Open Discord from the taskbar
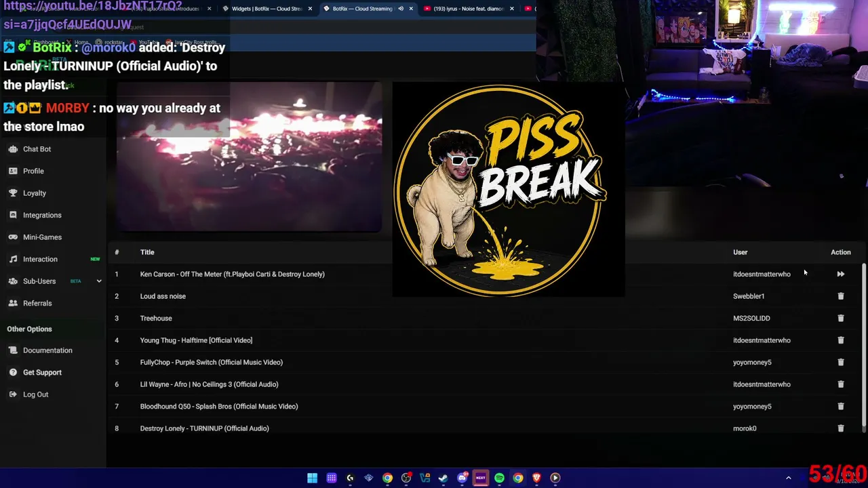The image size is (868, 488). coord(462,478)
